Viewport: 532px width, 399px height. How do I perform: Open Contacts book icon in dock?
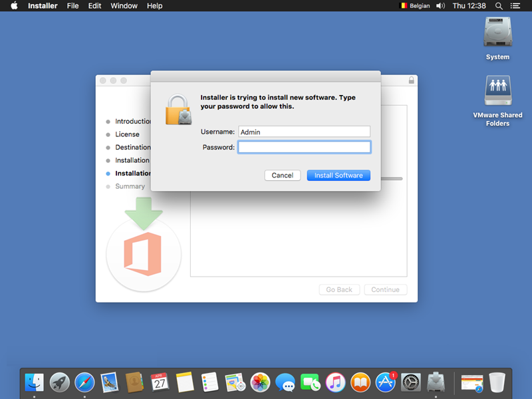tap(134, 382)
